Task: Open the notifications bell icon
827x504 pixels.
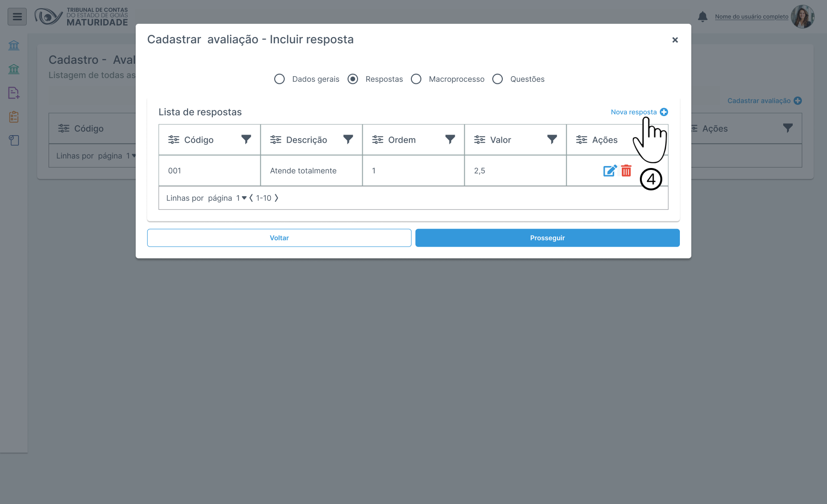Action: click(702, 17)
